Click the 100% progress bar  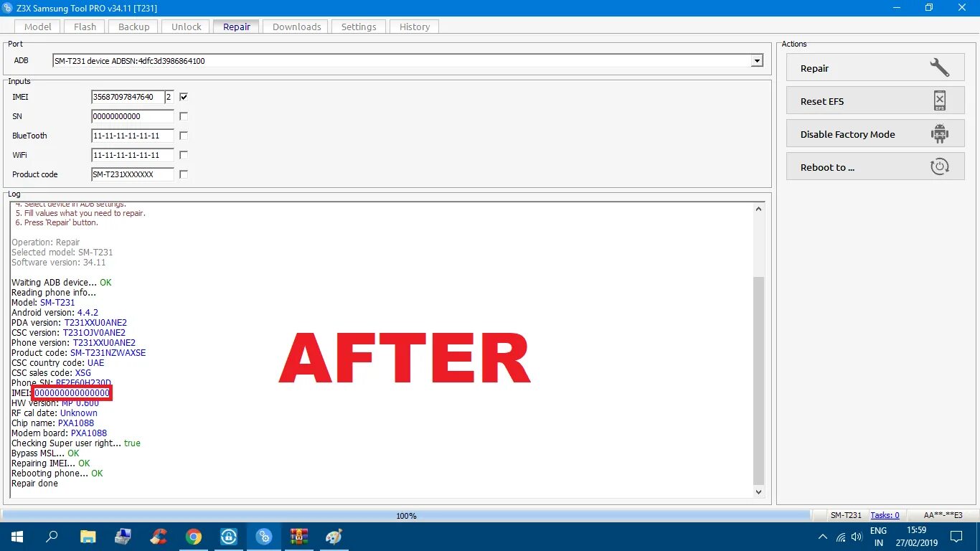pyautogui.click(x=406, y=515)
